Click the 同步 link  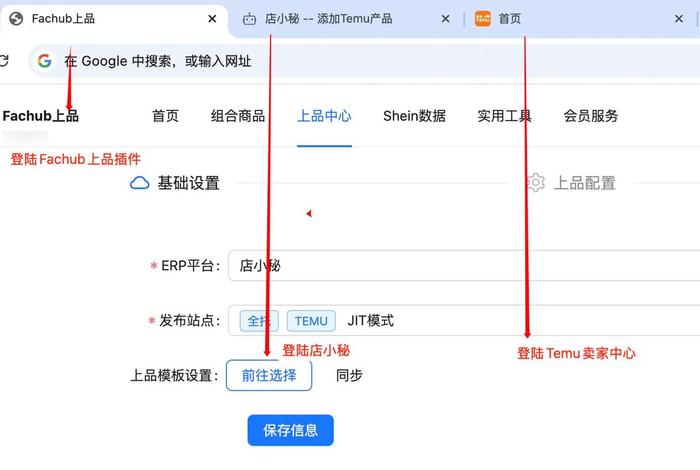(x=349, y=375)
